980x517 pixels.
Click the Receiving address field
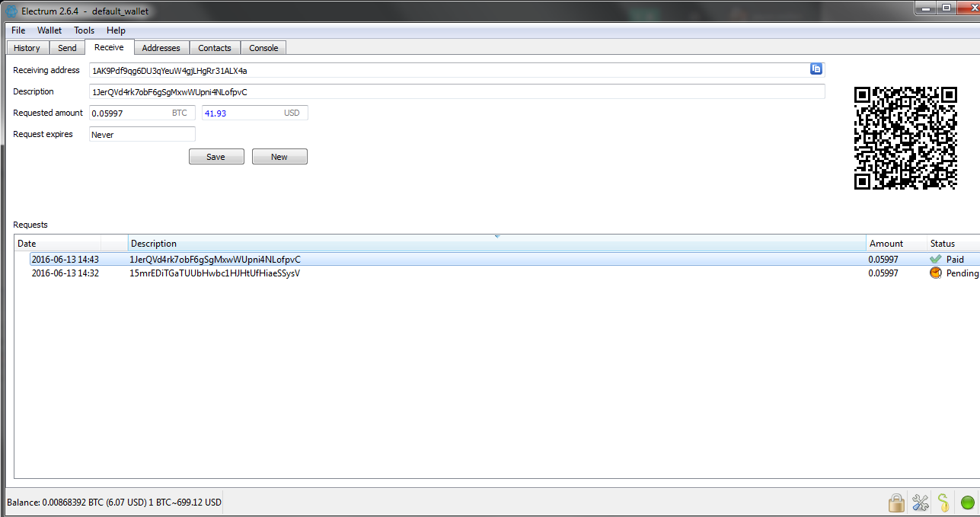(457, 70)
